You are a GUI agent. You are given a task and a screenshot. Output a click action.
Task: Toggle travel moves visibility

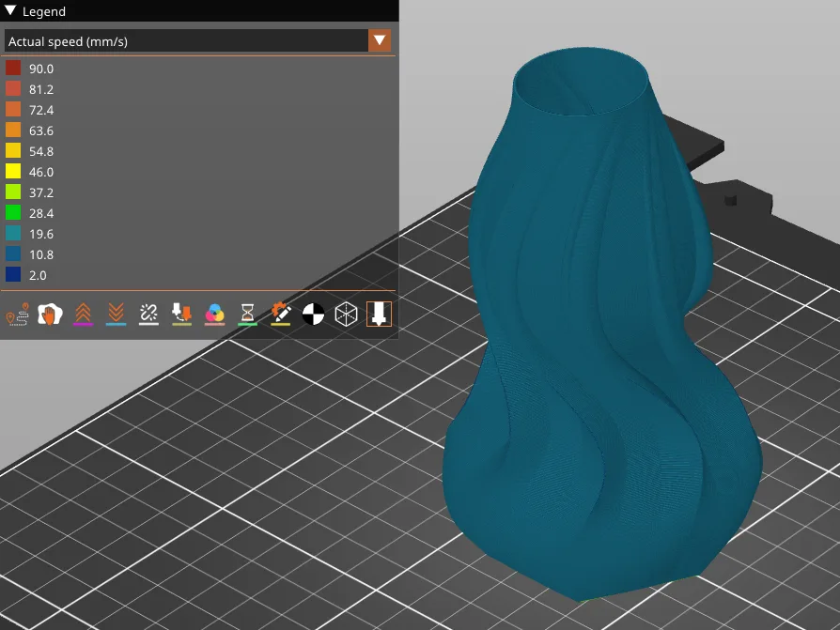(x=18, y=314)
